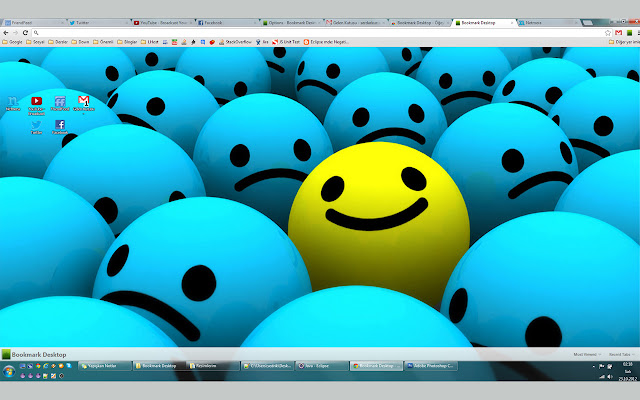Image resolution: width=640 pixels, height=400 pixels.
Task: Switch to the Facebook tab
Action: coord(228,23)
